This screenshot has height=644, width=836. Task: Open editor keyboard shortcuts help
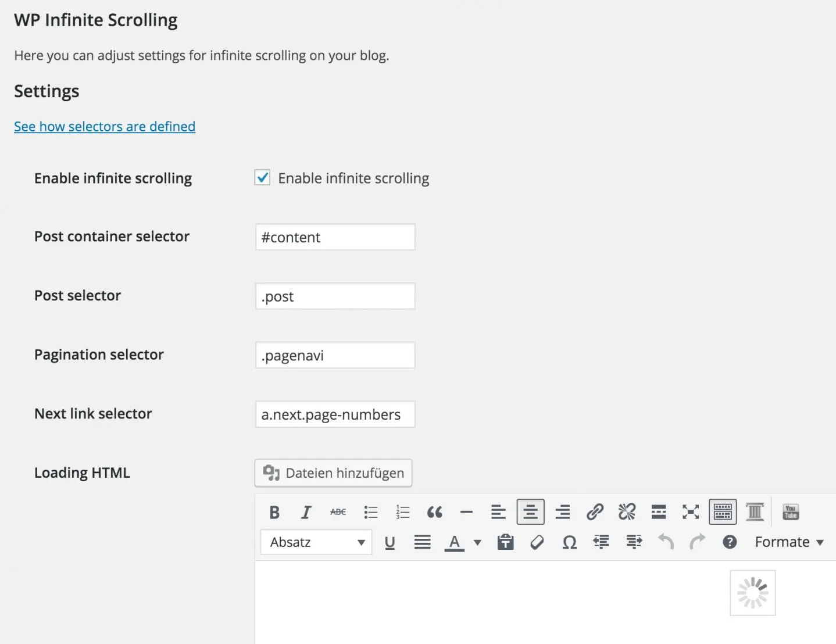click(730, 542)
